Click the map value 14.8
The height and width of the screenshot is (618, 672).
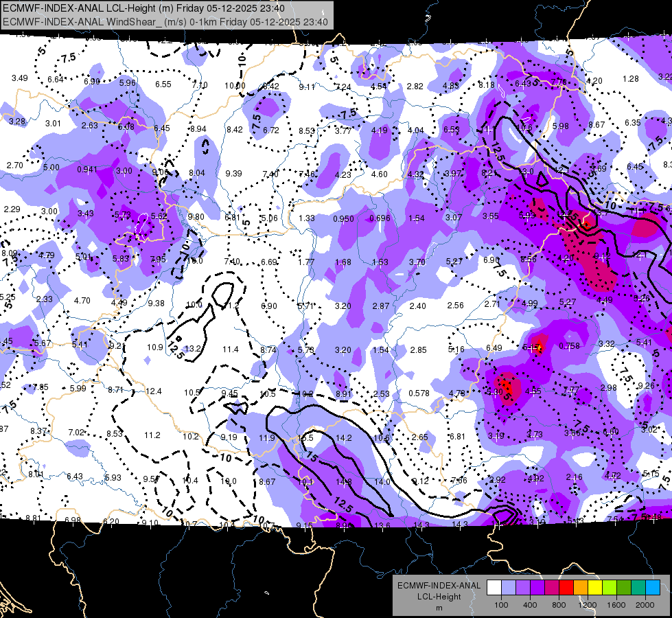click(344, 482)
